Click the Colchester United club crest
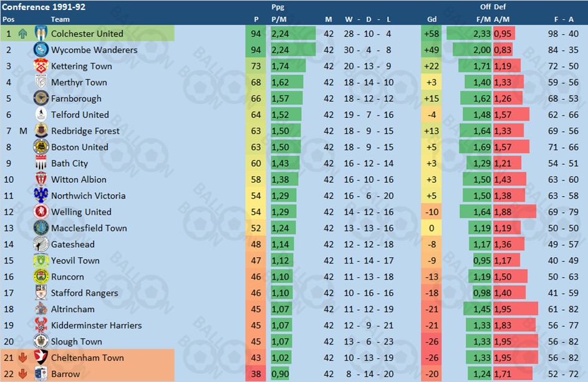588x382 pixels. point(41,34)
